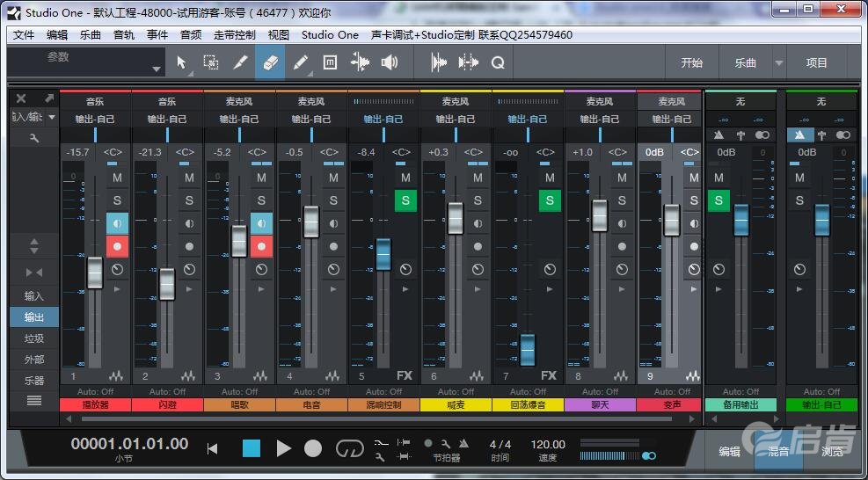Disable solo on channel 5 混响控制
The height and width of the screenshot is (480, 868).
click(x=405, y=200)
